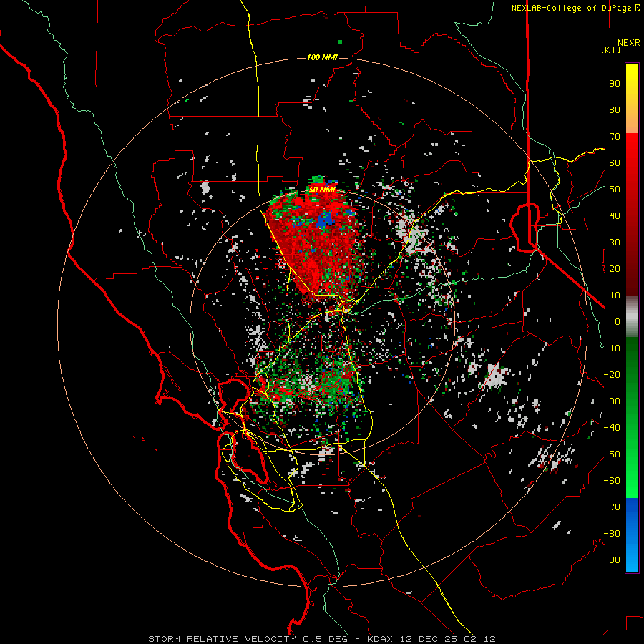Click the blue velocity patch inside the red echo
The width and height of the screenshot is (644, 644).
324,220
